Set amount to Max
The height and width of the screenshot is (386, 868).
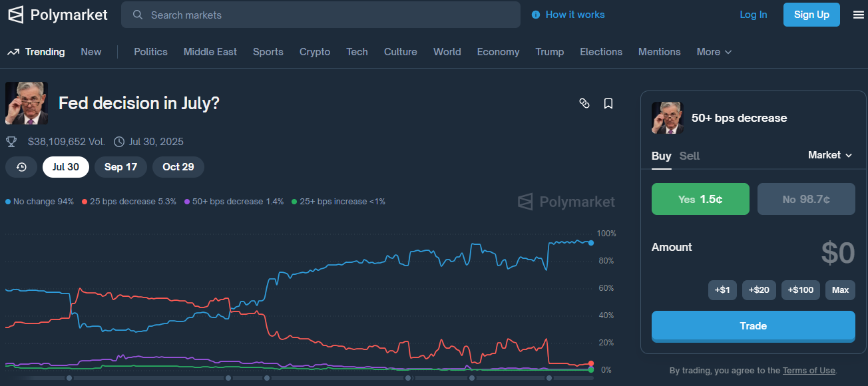click(x=840, y=290)
